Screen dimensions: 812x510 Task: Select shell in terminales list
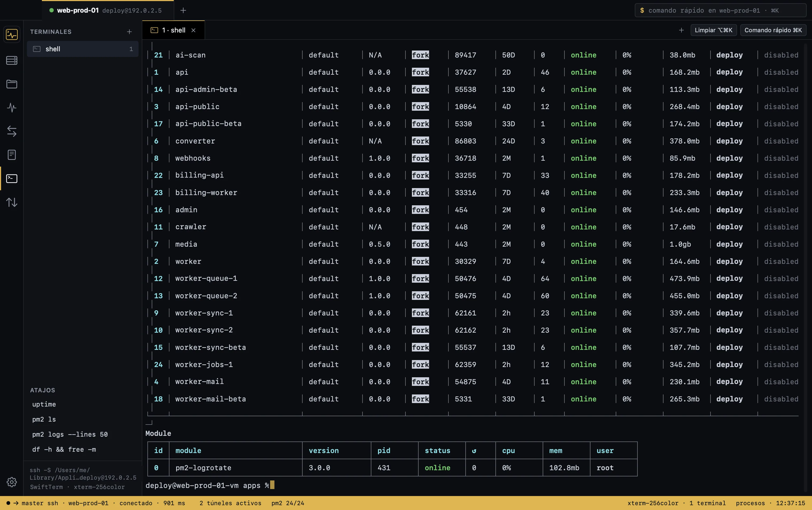83,49
